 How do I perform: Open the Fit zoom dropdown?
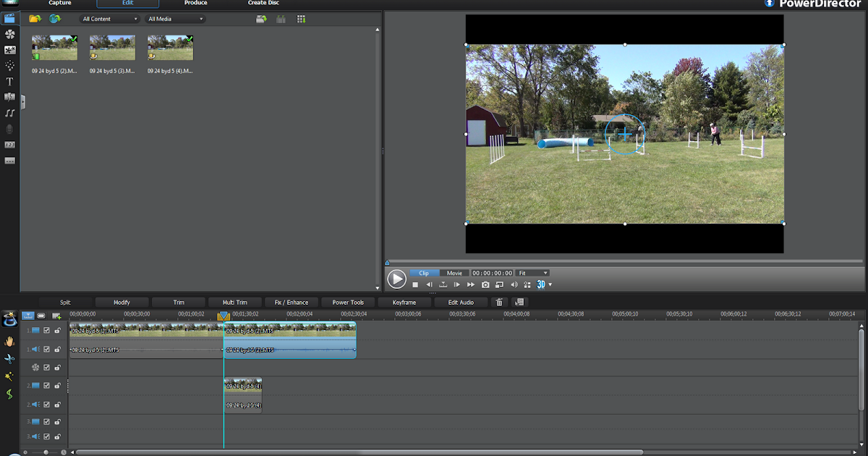click(x=533, y=273)
